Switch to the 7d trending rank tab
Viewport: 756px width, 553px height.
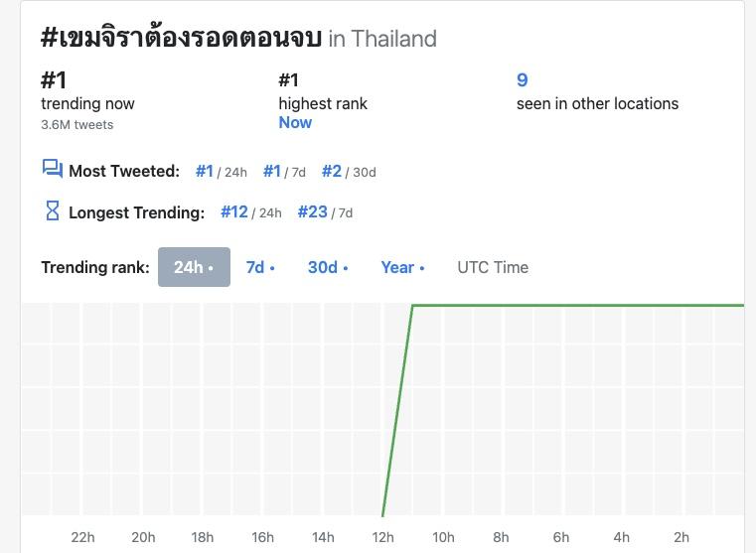[x=259, y=267]
